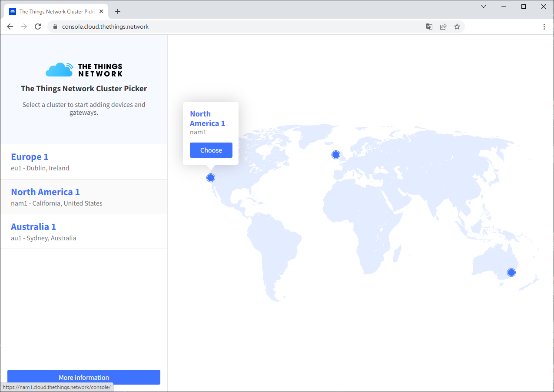This screenshot has height=392, width=554.
Task: Select the North America 1 cluster in the list
Action: tap(84, 197)
